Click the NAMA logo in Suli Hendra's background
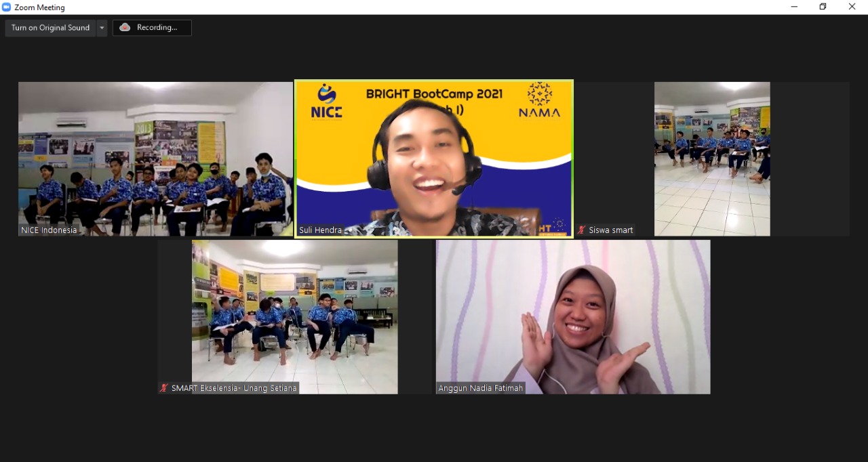Image resolution: width=868 pixels, height=462 pixels. pos(539,100)
